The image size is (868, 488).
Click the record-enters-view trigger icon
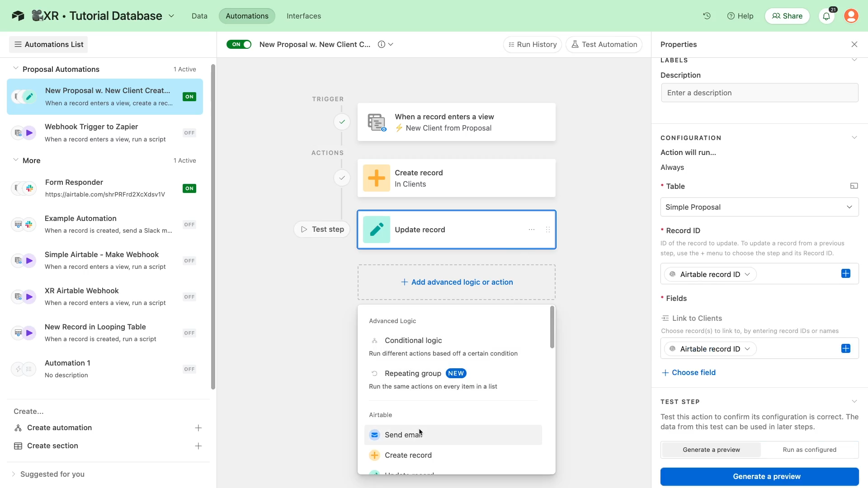coord(377,122)
